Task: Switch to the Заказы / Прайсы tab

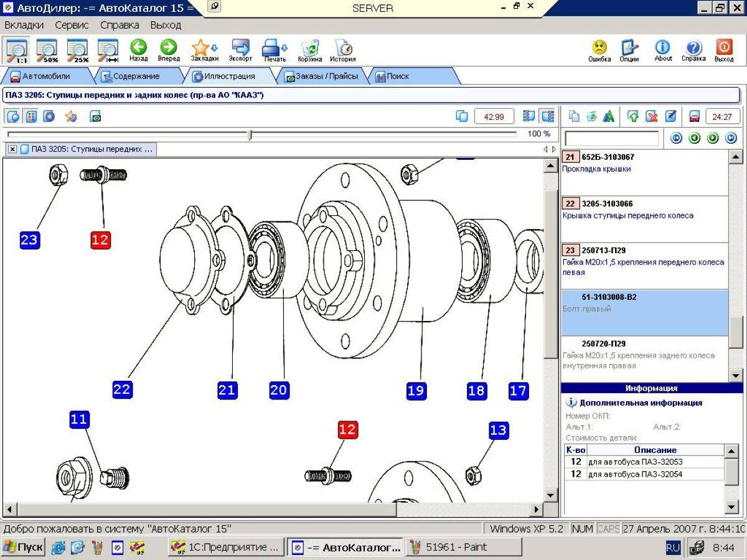Action: click(322, 77)
